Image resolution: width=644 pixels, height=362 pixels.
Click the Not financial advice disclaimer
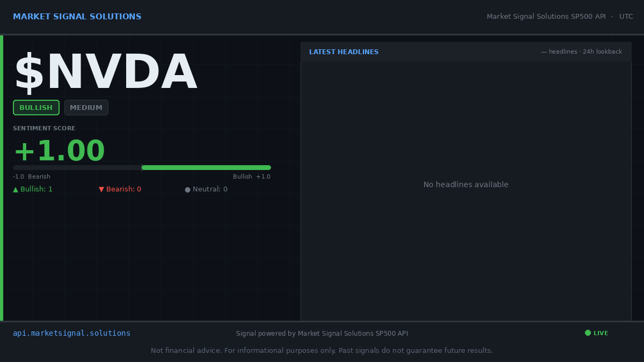(322, 351)
